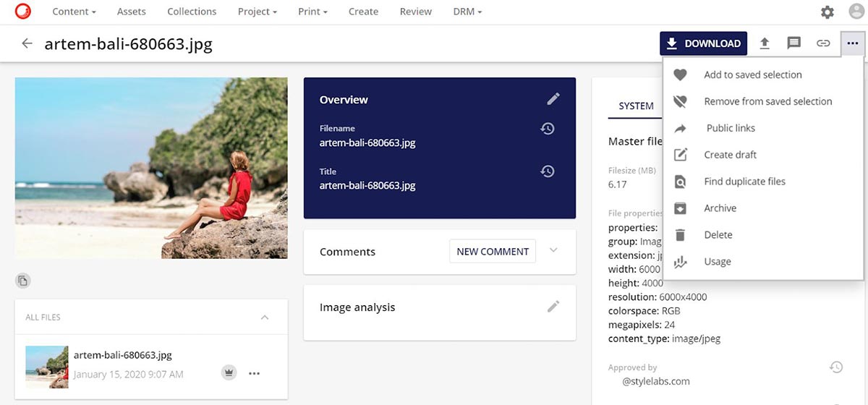Open the Print dropdown menu
The image size is (868, 405).
coord(312,12)
